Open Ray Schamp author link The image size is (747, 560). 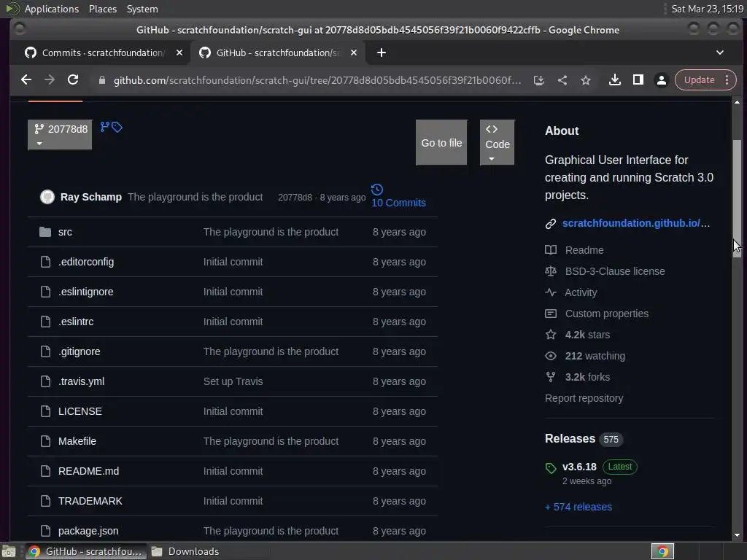[x=91, y=197]
